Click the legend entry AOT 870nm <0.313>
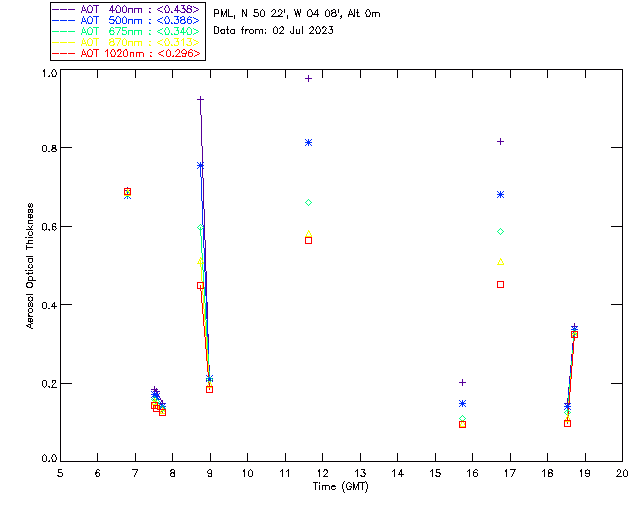 click(126, 42)
